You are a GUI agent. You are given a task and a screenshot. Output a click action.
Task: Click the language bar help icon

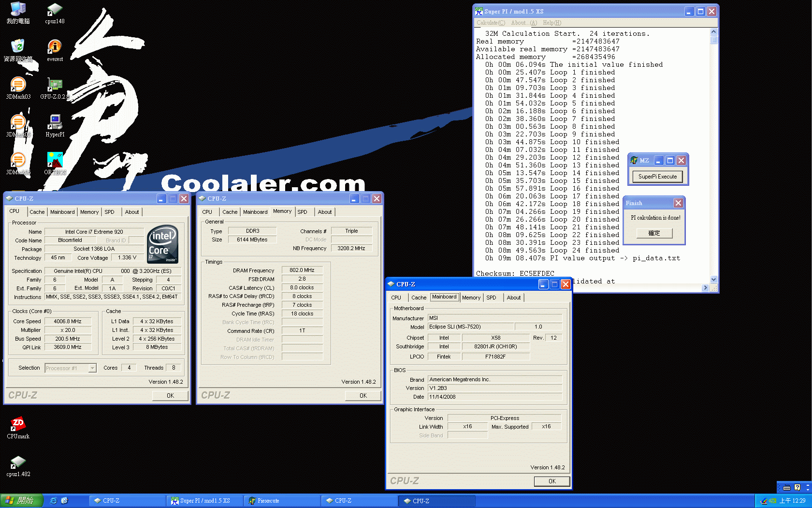pyautogui.click(x=797, y=487)
